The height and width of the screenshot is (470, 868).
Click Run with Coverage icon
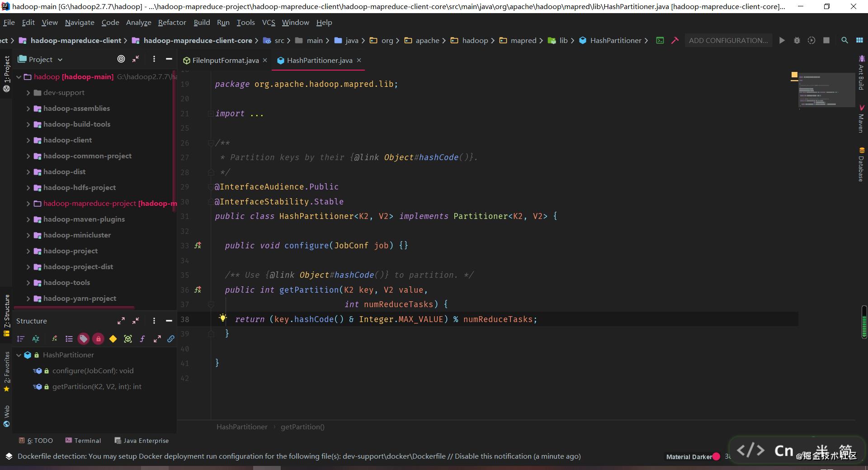(811, 40)
